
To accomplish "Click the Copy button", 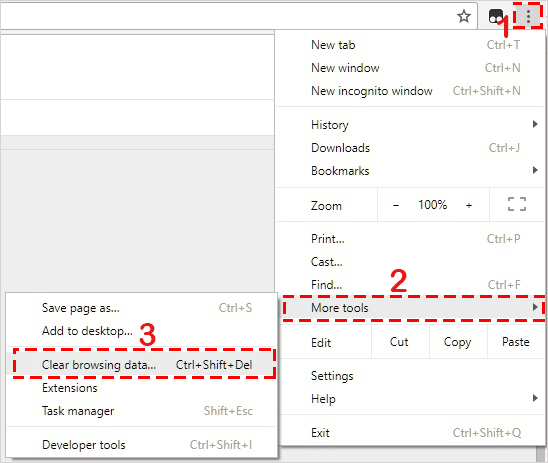I will (x=458, y=342).
